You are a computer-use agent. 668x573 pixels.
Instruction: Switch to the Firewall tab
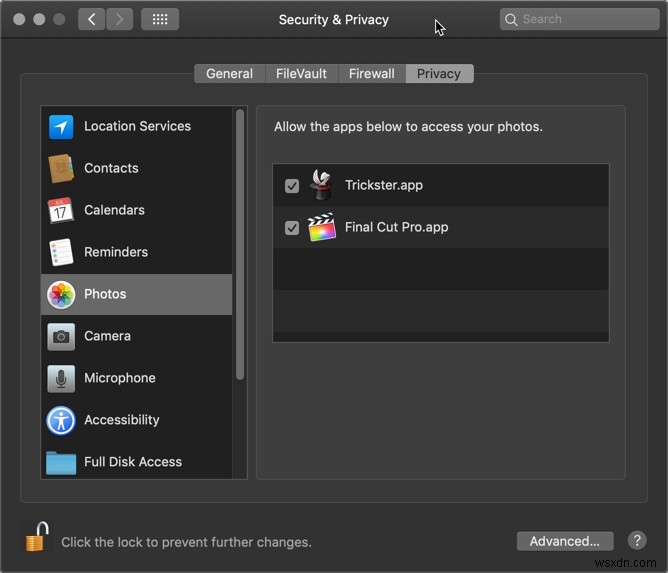371,74
